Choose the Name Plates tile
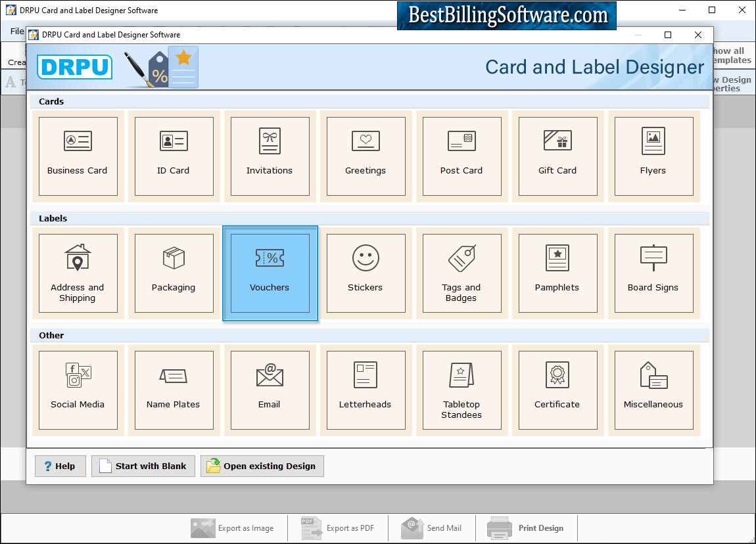The image size is (756, 544). pos(174,390)
